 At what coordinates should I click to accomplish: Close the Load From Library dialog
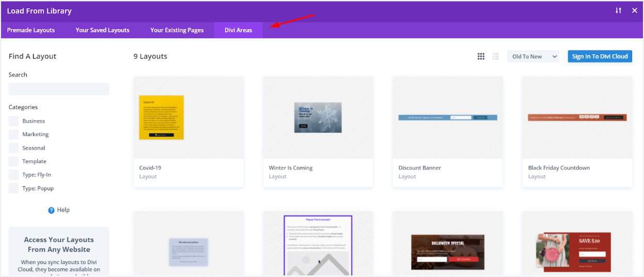pyautogui.click(x=635, y=11)
